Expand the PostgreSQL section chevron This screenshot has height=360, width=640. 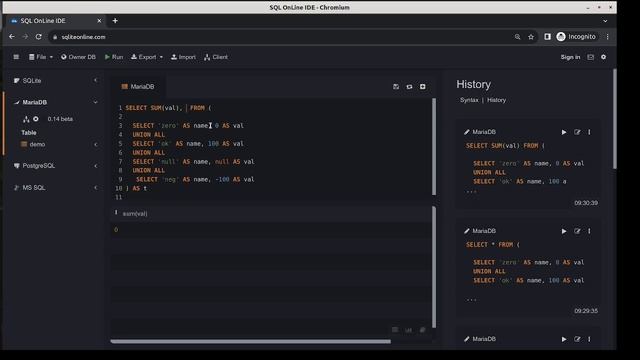coord(96,166)
